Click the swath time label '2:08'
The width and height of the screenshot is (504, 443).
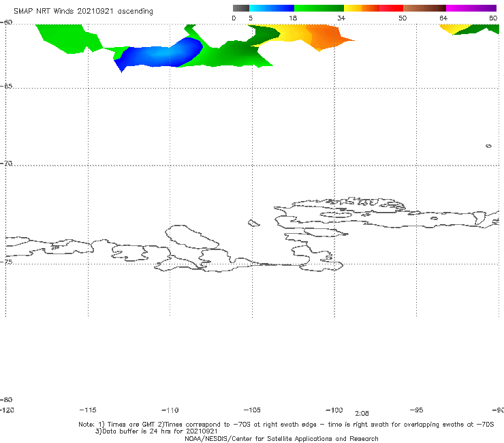362,414
